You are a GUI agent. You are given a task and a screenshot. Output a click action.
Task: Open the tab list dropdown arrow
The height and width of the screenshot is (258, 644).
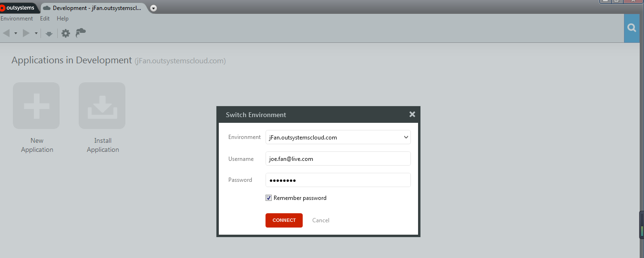pos(153,8)
